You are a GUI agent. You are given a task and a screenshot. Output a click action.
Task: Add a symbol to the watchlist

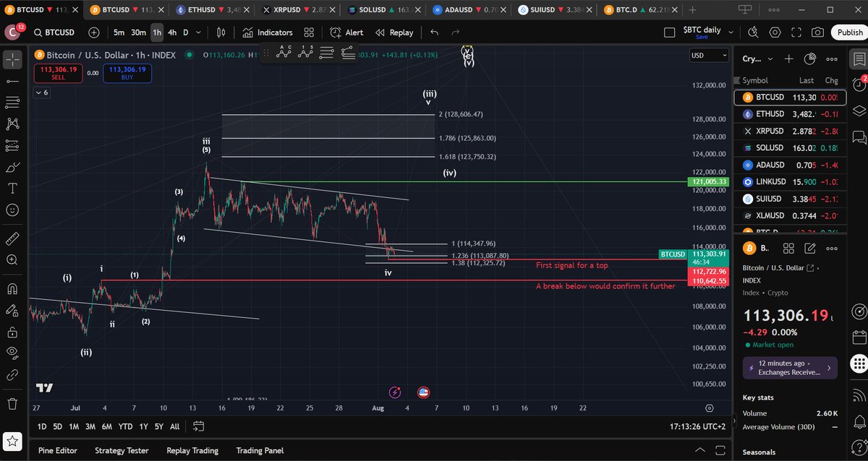[789, 59]
